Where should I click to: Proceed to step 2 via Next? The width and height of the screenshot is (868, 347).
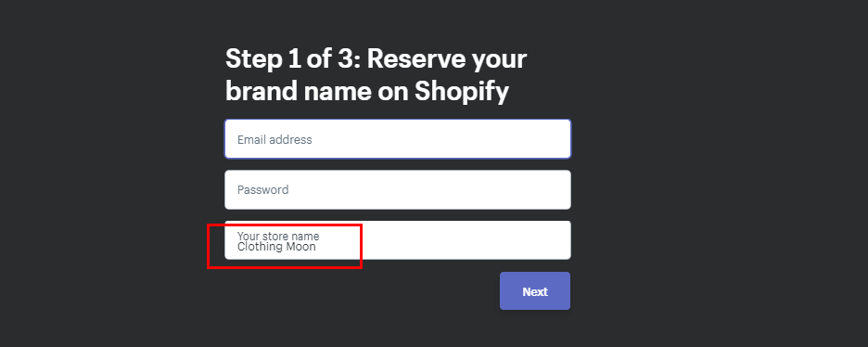coord(535,291)
